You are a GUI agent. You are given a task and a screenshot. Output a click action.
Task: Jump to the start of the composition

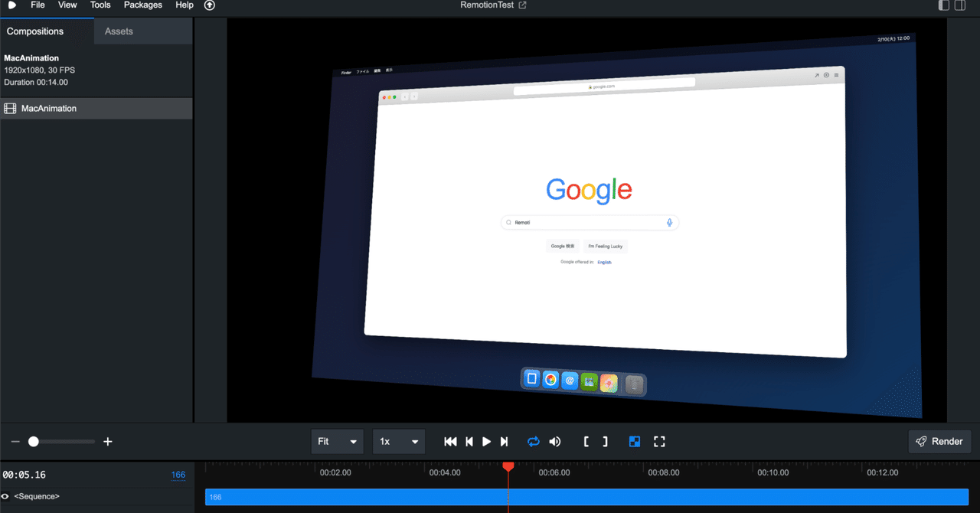tap(450, 441)
